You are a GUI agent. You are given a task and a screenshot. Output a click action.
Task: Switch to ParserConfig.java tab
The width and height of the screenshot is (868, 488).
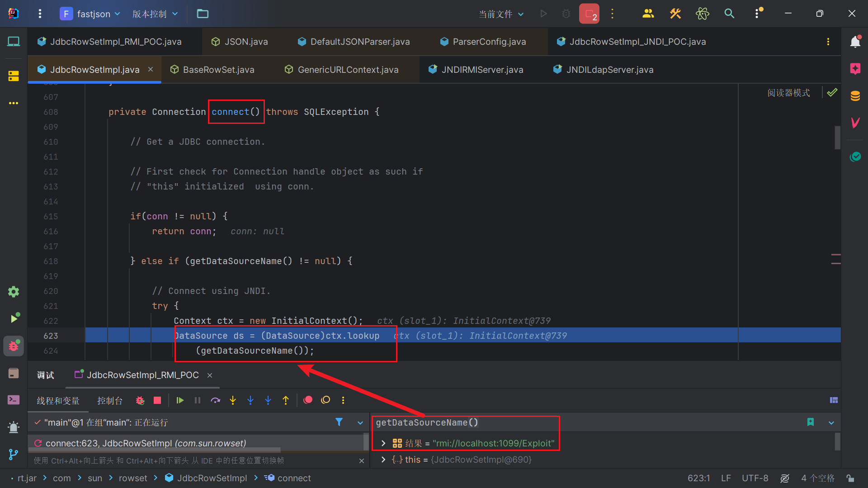pyautogui.click(x=483, y=42)
